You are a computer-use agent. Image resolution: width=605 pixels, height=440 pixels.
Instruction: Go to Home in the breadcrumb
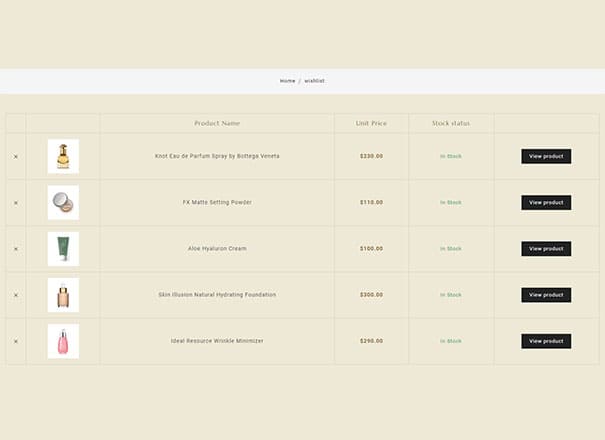[287, 81]
